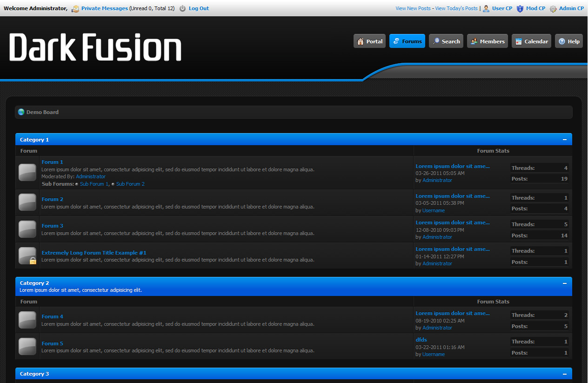
Task: Click the Mod CP shield icon
Action: (x=520, y=8)
